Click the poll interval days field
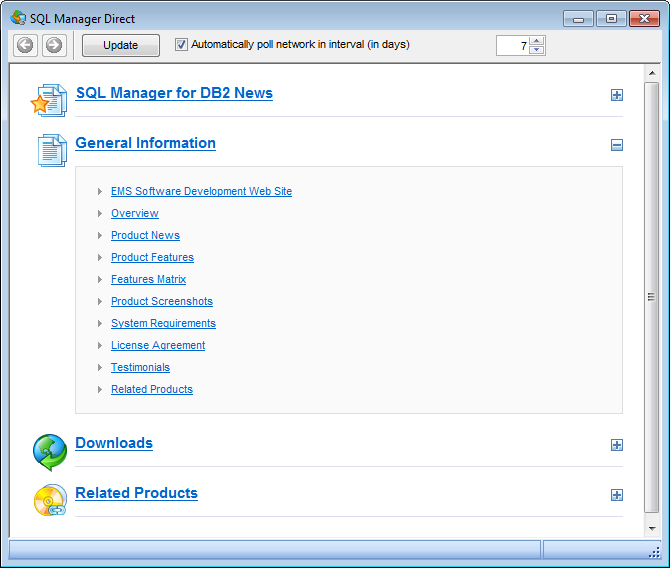670x568 pixels. click(512, 45)
